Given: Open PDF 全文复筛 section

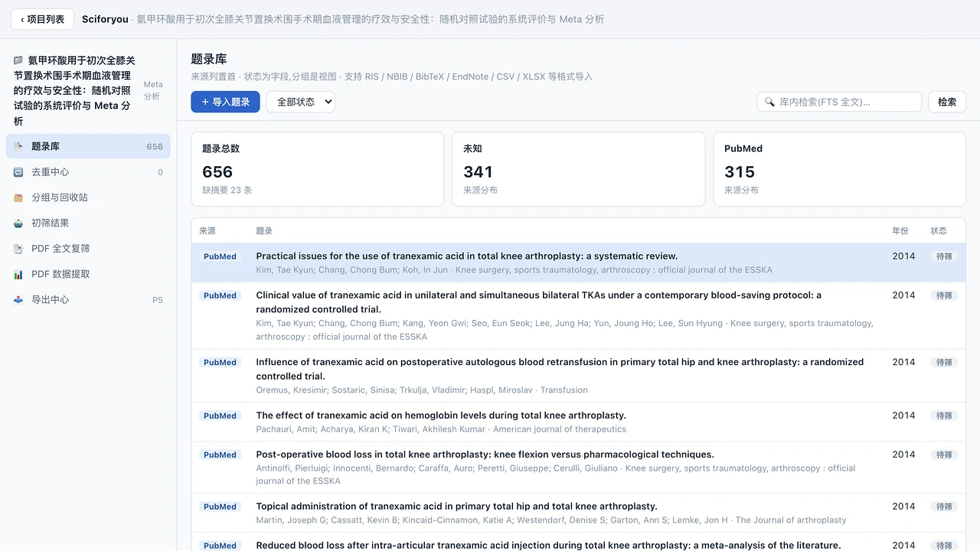Looking at the screenshot, I should tap(88, 249).
